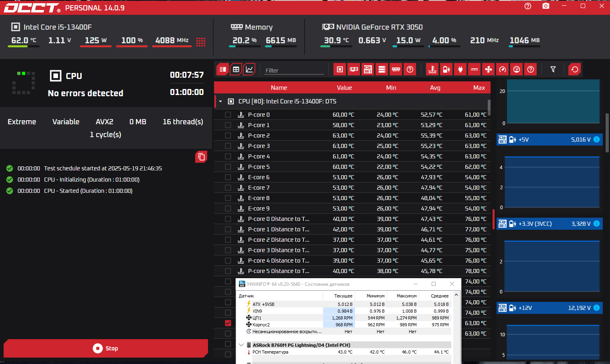The width and height of the screenshot is (610, 364).
Task: Toggle unknown hardware filter next to memory icon
Action: coord(410,69)
